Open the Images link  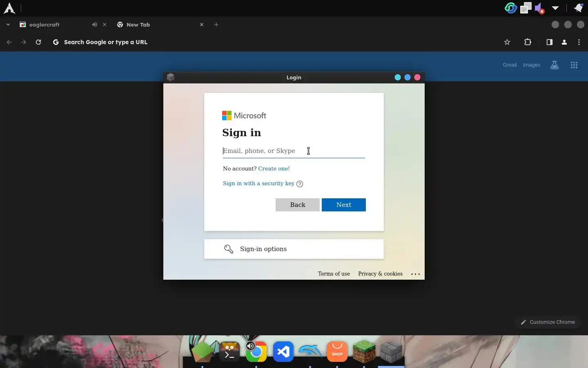coord(531,65)
